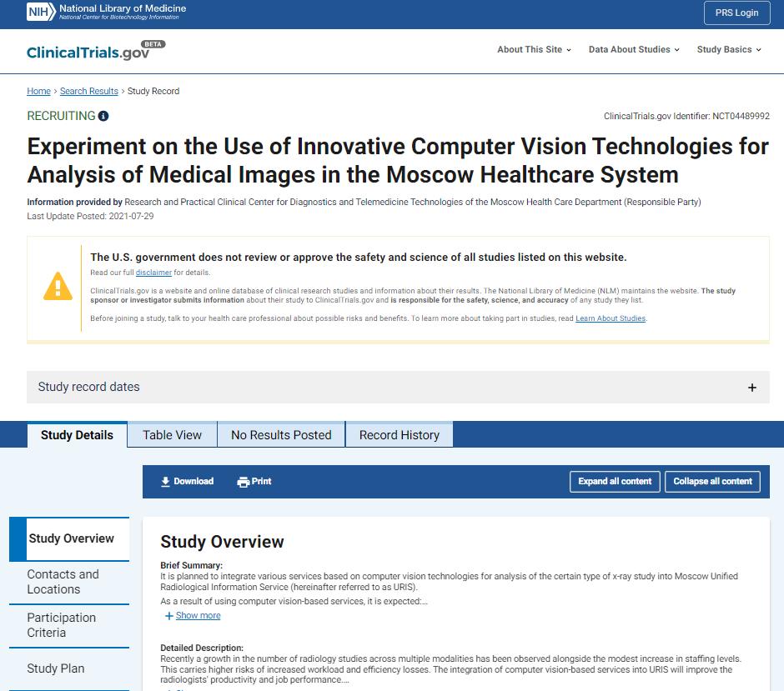
Task: Open the Record History tab
Action: click(x=399, y=434)
